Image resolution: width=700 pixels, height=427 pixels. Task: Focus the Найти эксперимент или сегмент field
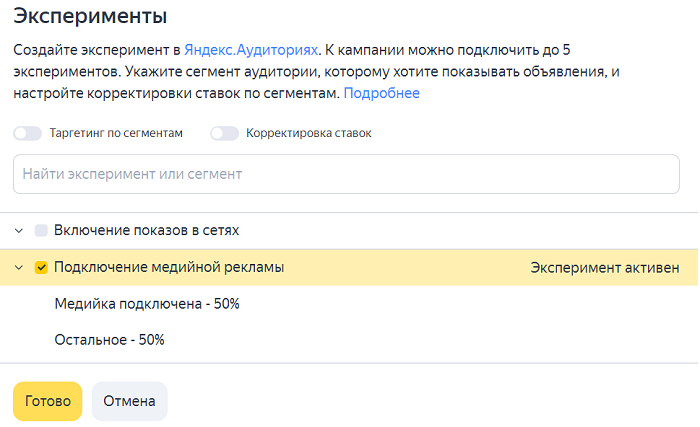point(346,174)
